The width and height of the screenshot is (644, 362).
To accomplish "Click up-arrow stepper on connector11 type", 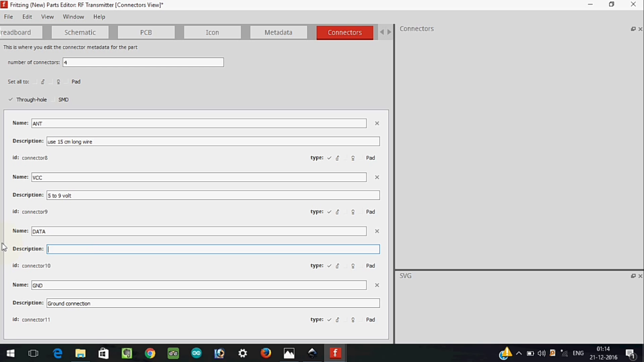I will coord(338,317).
